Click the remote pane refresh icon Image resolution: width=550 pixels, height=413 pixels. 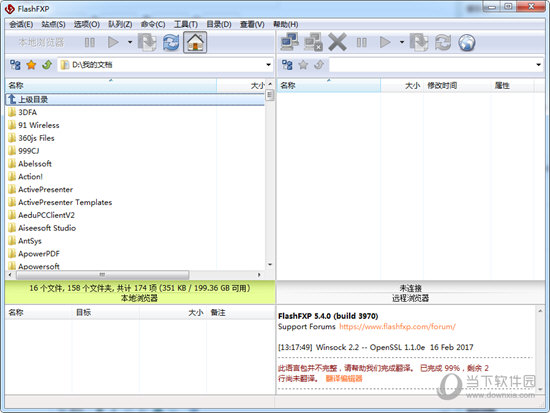pyautogui.click(x=443, y=42)
